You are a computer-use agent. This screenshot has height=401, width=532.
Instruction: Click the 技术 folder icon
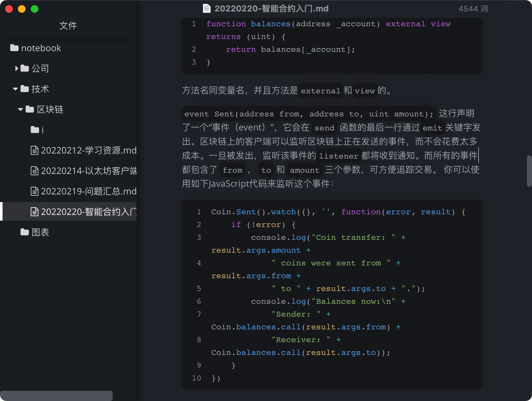pyautogui.click(x=25, y=89)
